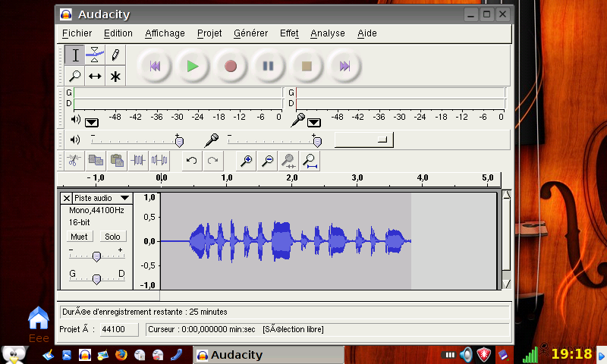
Task: Click the output speaker meter icon
Action: tap(76, 120)
